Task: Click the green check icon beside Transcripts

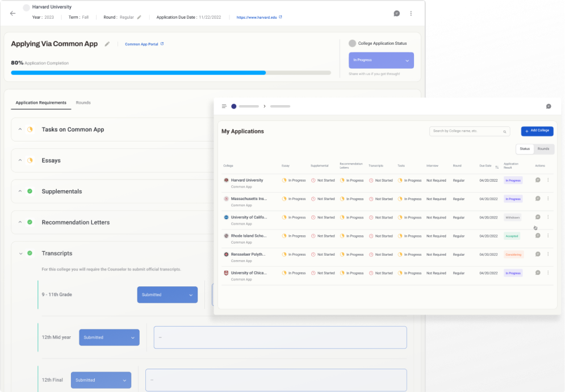Action: pyautogui.click(x=30, y=253)
